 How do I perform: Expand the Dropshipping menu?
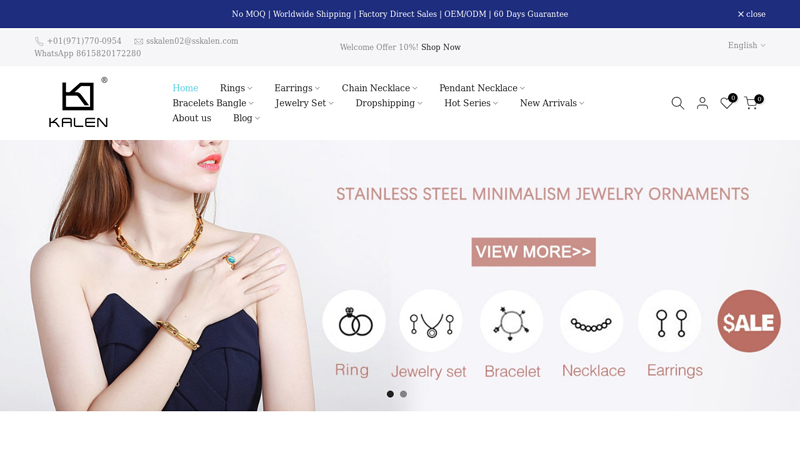point(389,103)
